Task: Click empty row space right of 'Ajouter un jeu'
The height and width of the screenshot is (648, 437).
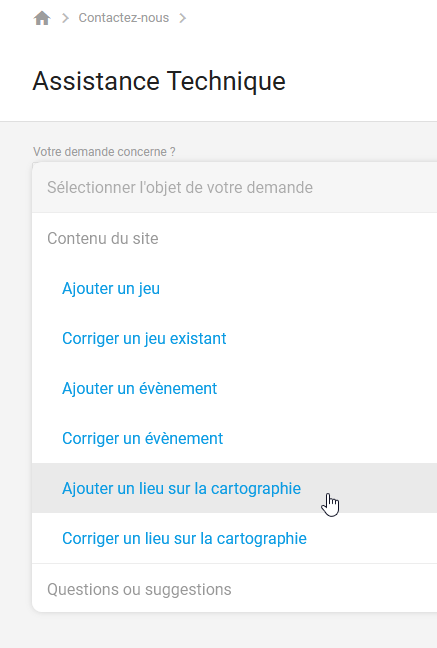Action: coord(298,288)
